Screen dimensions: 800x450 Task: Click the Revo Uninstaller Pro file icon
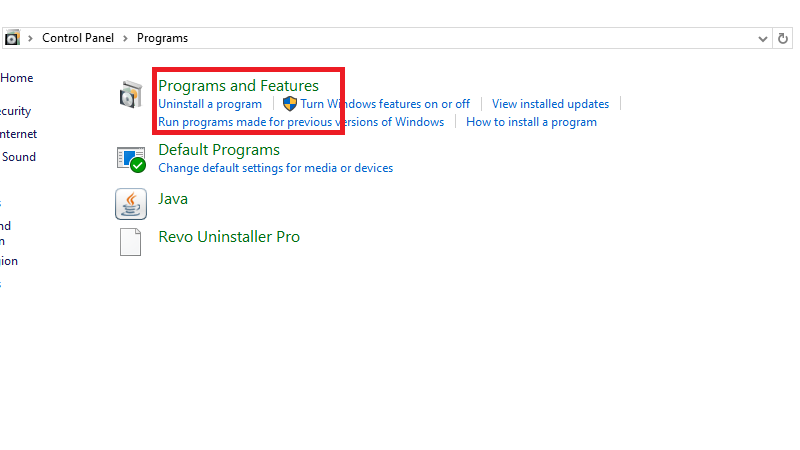(131, 242)
